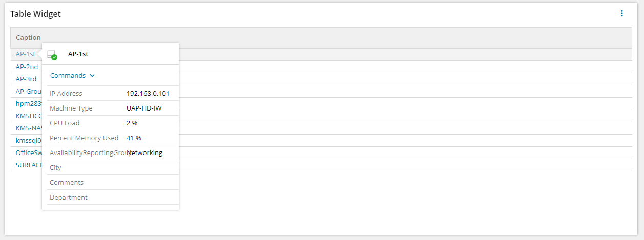Click the Table Widget title
This screenshot has width=644, height=240.
[x=35, y=14]
